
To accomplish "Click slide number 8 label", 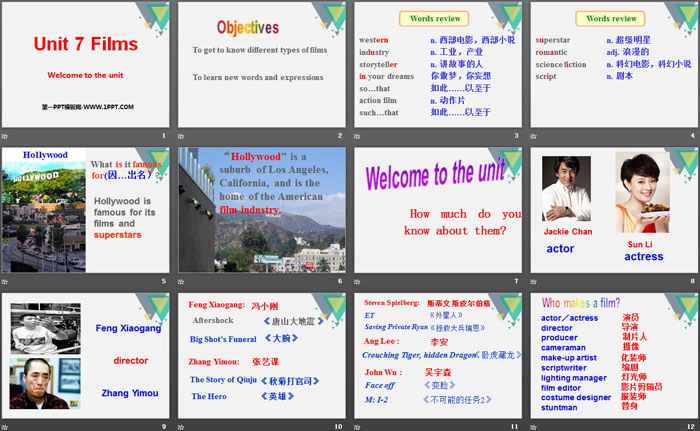I will (x=692, y=281).
